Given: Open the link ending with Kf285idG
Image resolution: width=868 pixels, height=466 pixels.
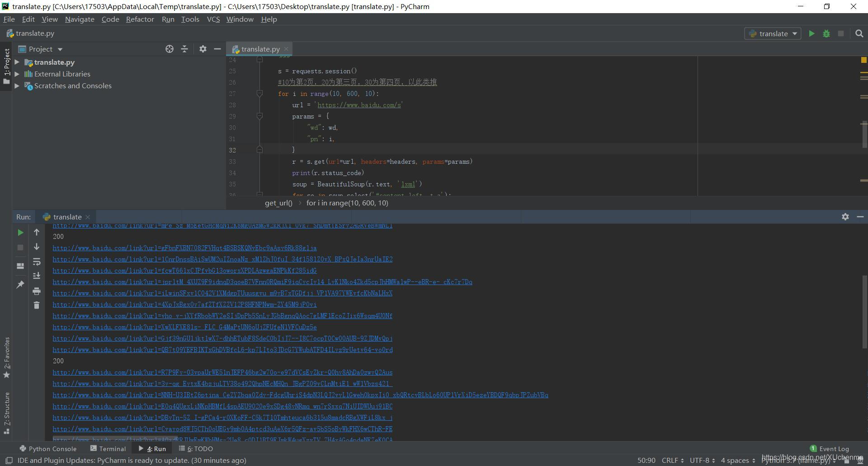Looking at the screenshot, I should pyautogui.click(x=184, y=271).
